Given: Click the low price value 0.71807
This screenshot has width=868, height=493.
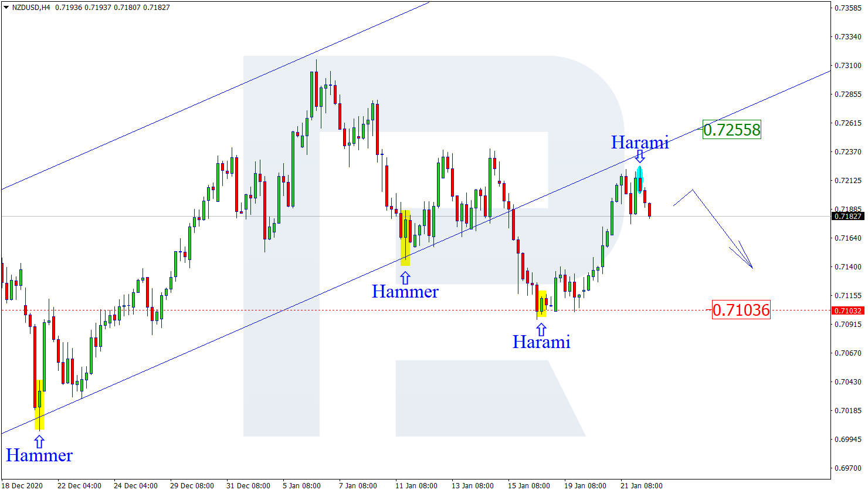Looking at the screenshot, I should [127, 8].
